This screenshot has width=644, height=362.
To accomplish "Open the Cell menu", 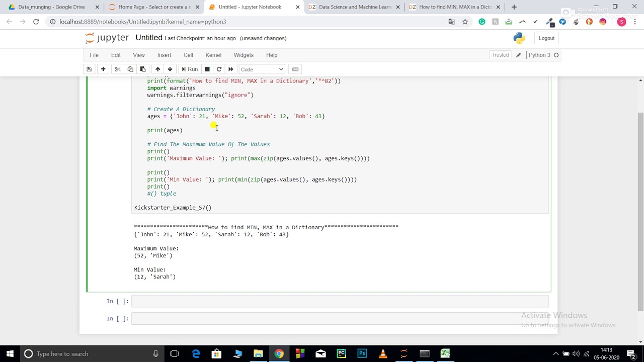I will (188, 55).
